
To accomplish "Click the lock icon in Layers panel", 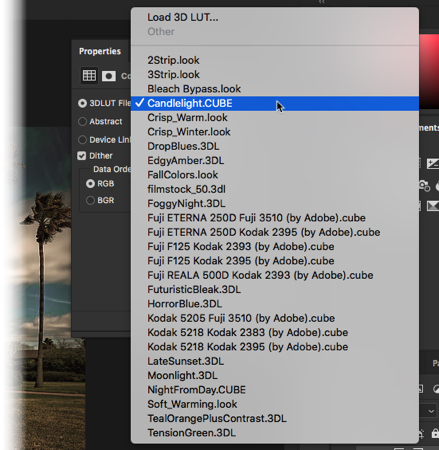I will (435, 433).
